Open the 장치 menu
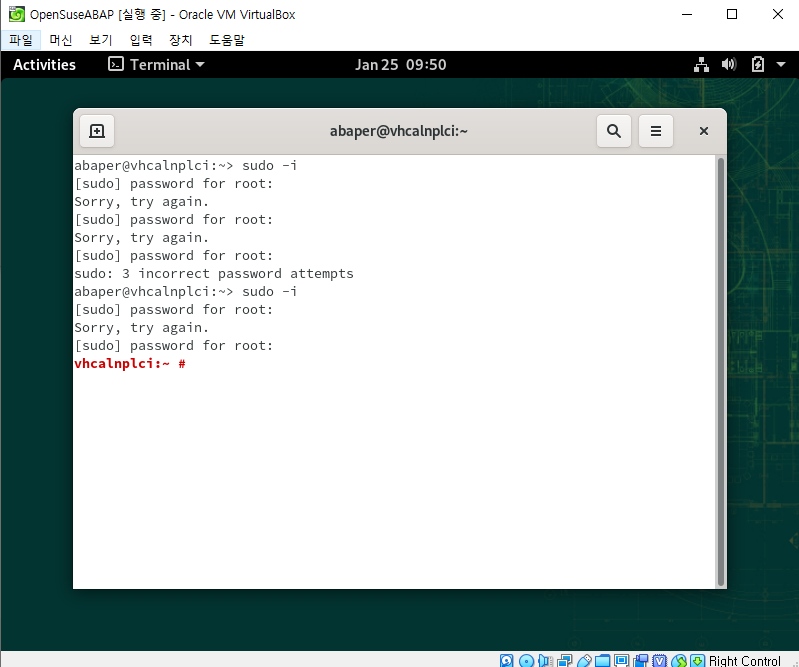 [180, 40]
